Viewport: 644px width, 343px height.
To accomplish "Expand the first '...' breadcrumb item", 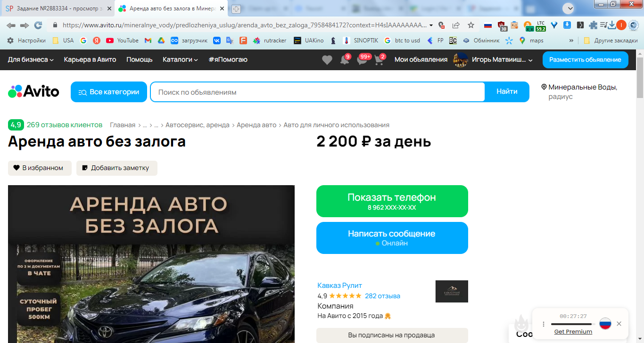I will (145, 125).
